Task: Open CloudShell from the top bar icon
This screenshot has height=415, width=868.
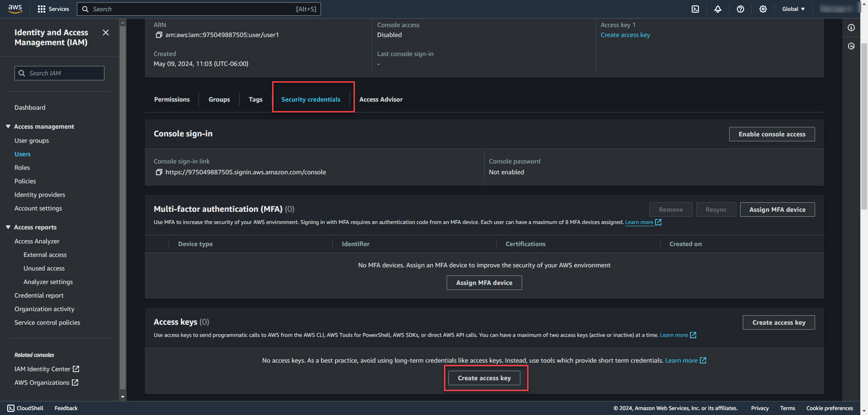Action: click(x=695, y=9)
